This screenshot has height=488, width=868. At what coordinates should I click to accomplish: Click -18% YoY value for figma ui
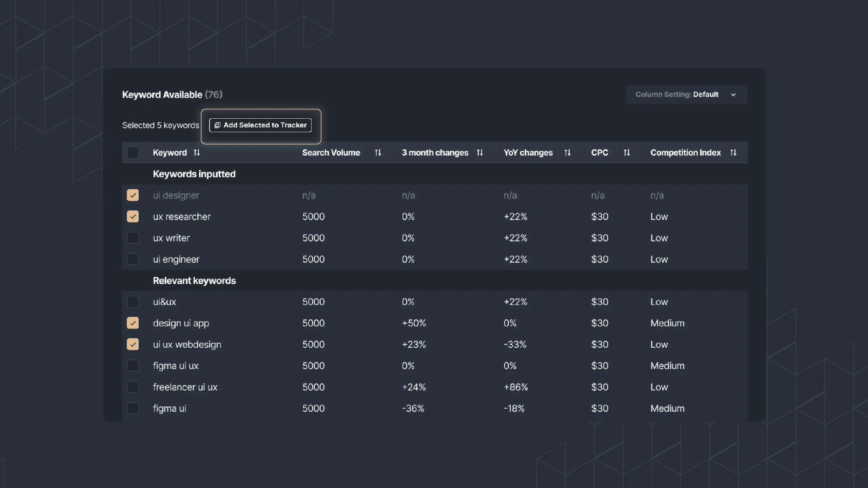point(514,408)
